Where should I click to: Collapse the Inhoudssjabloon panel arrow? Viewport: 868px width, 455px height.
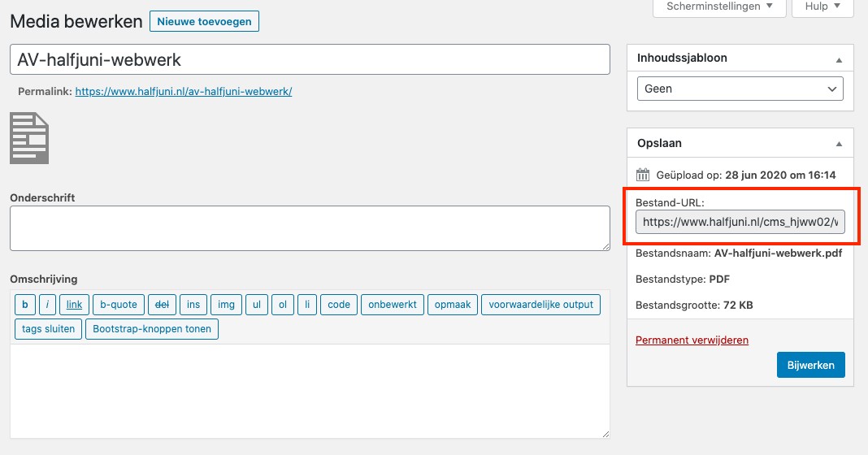[x=840, y=60]
